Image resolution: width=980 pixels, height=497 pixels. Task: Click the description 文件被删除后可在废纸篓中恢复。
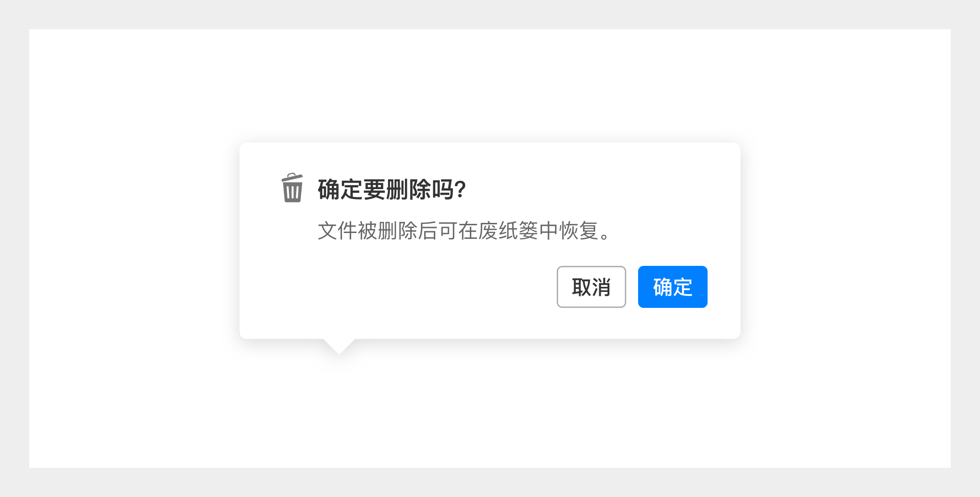pyautogui.click(x=464, y=231)
